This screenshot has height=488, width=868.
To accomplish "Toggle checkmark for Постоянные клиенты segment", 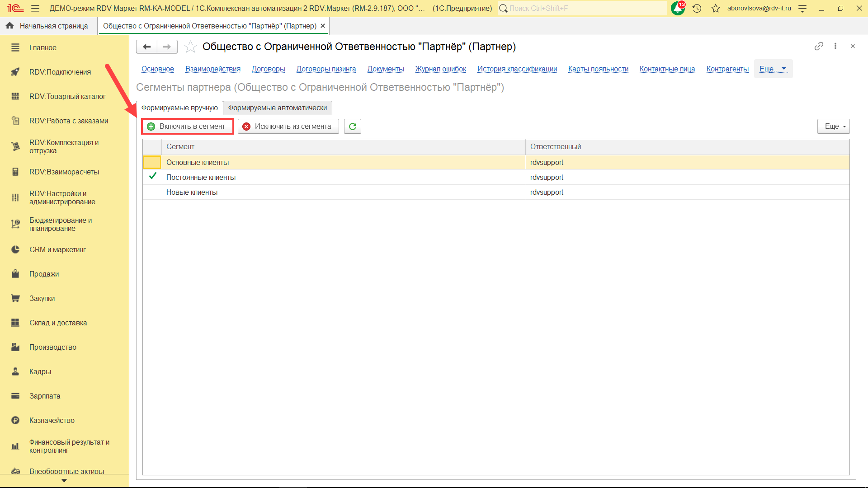I will [x=152, y=177].
